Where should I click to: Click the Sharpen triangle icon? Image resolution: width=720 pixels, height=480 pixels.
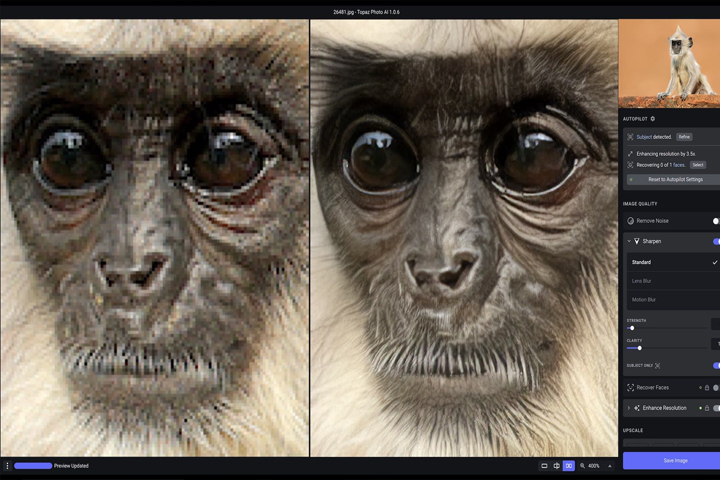coord(637,241)
